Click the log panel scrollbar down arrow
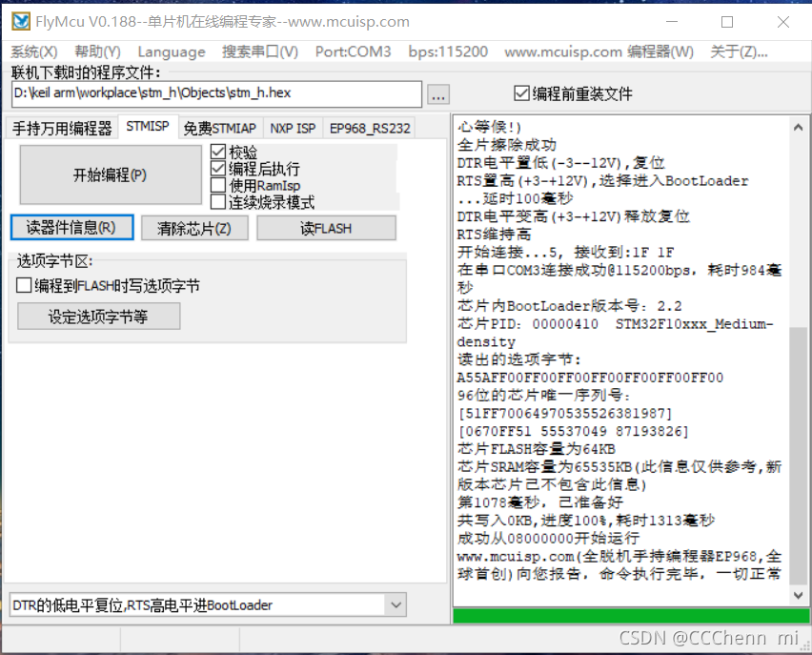The width and height of the screenshot is (812, 655). tap(799, 594)
